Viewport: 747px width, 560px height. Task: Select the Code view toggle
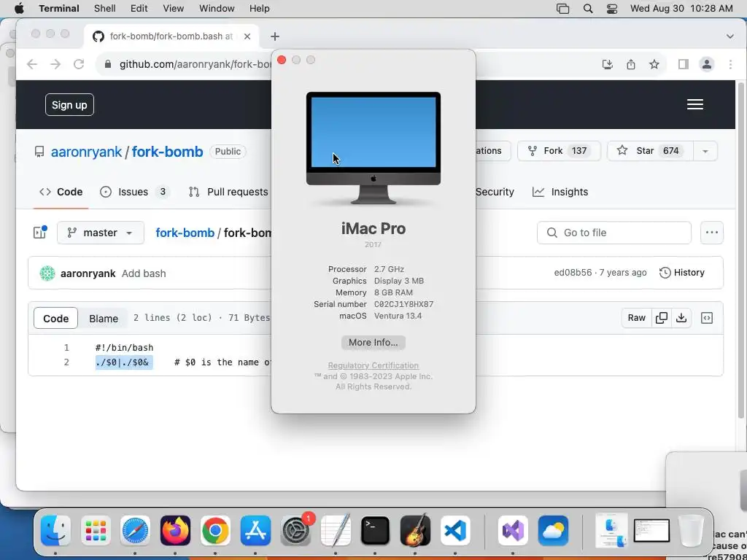coord(55,319)
